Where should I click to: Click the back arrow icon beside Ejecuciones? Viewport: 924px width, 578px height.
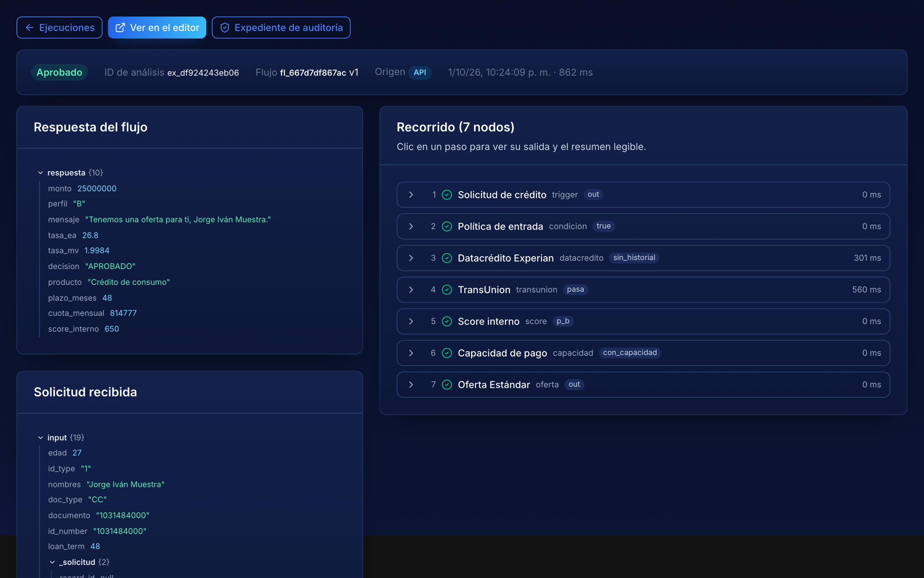tap(29, 28)
